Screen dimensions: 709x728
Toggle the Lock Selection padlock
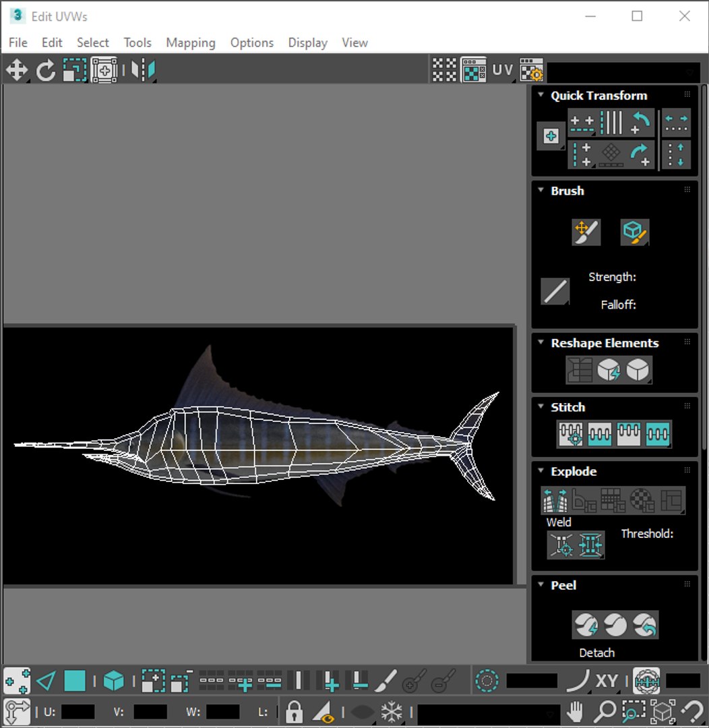click(x=294, y=711)
